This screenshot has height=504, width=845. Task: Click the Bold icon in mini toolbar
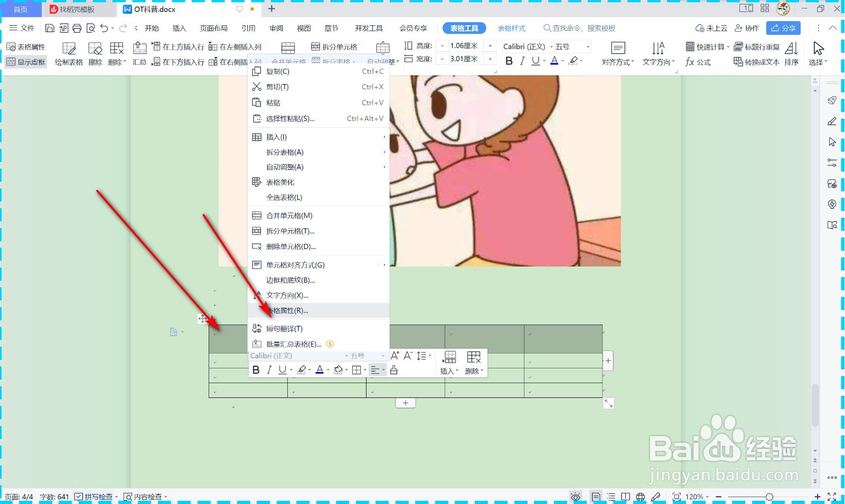click(256, 370)
